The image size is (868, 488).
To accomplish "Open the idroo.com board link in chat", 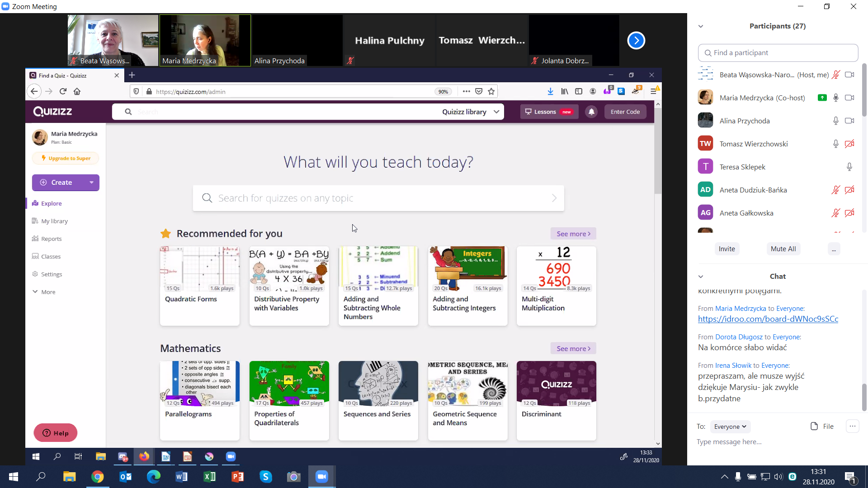I will point(768,319).
